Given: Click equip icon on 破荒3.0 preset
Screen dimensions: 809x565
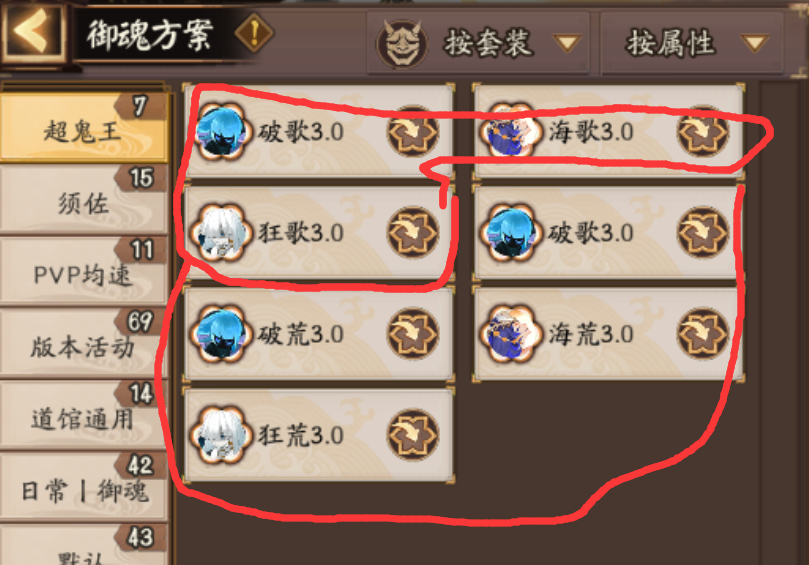Looking at the screenshot, I should (x=413, y=334).
